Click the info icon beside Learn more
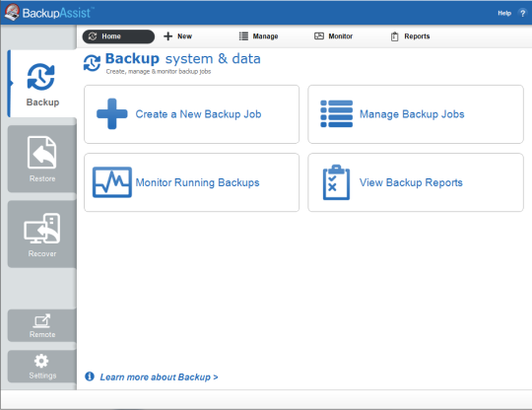 coord(90,376)
